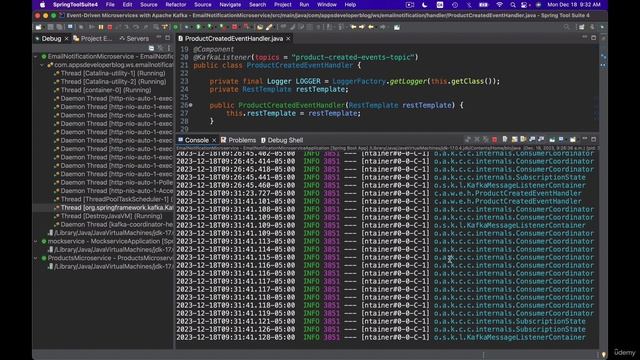Collapse the EmailNotificationMicroservice launch node
The height and width of the screenshot is (360, 640).
tap(36, 56)
